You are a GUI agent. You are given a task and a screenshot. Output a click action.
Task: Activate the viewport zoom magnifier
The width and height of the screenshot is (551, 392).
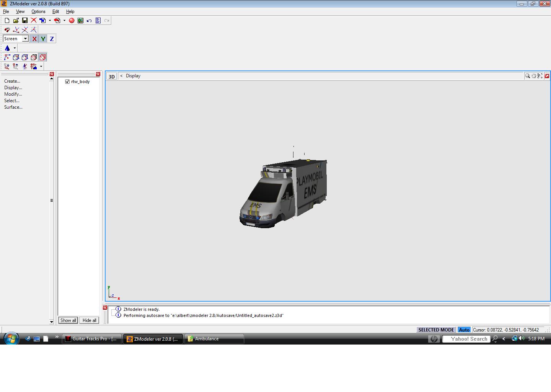coord(527,76)
